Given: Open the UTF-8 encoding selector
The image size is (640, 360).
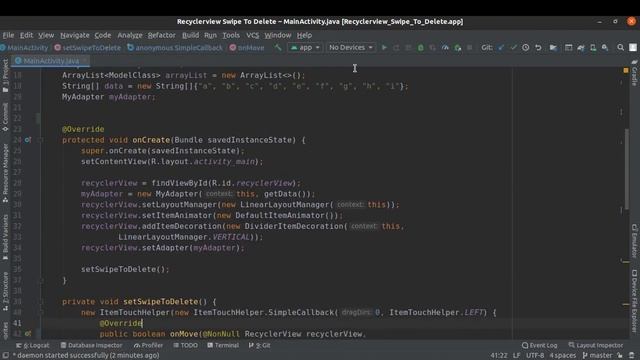Looking at the screenshot, I should [x=535, y=356].
